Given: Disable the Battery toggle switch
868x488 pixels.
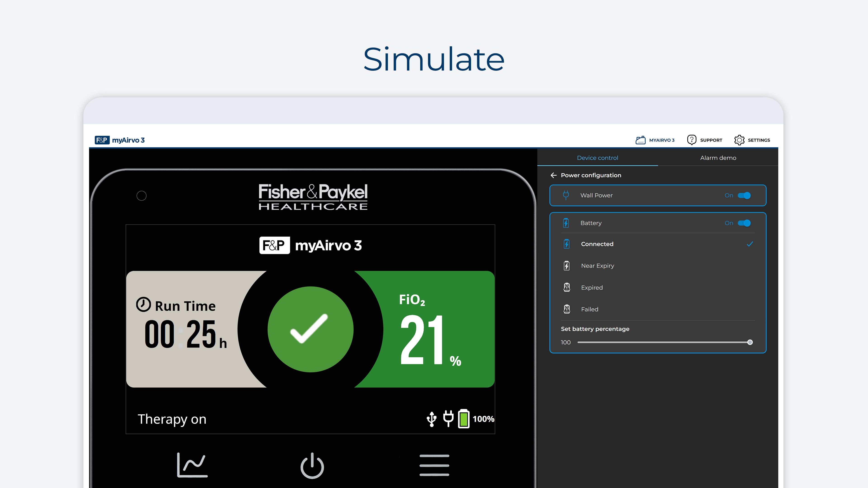Looking at the screenshot, I should [x=744, y=223].
